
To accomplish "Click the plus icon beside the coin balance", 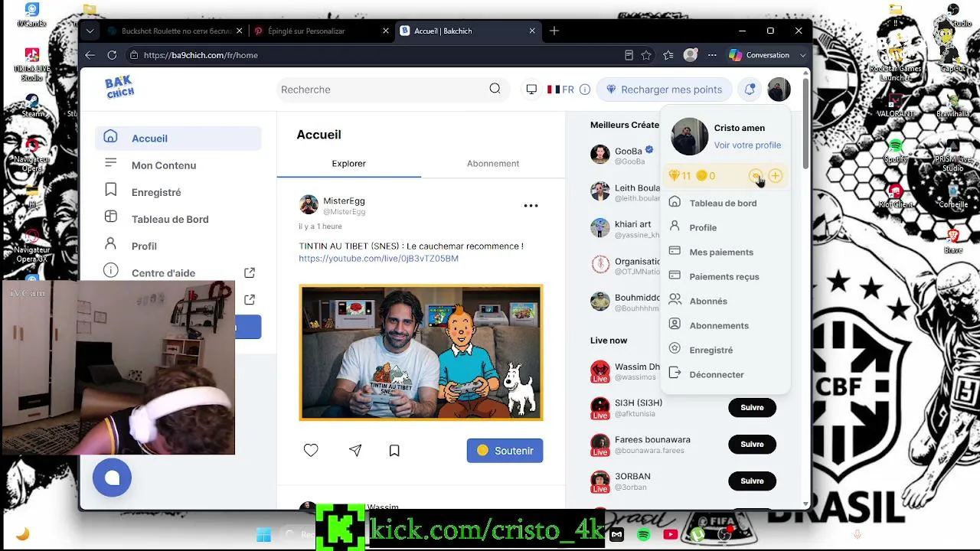I will (776, 176).
